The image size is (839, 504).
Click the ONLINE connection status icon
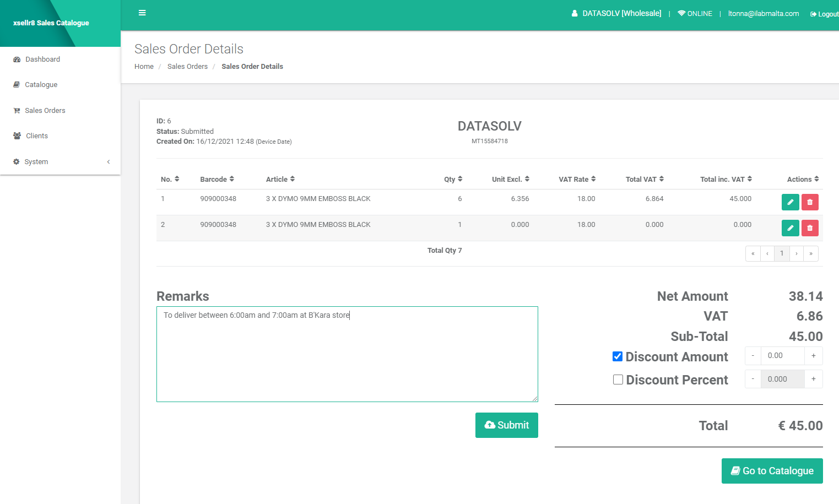pyautogui.click(x=682, y=13)
